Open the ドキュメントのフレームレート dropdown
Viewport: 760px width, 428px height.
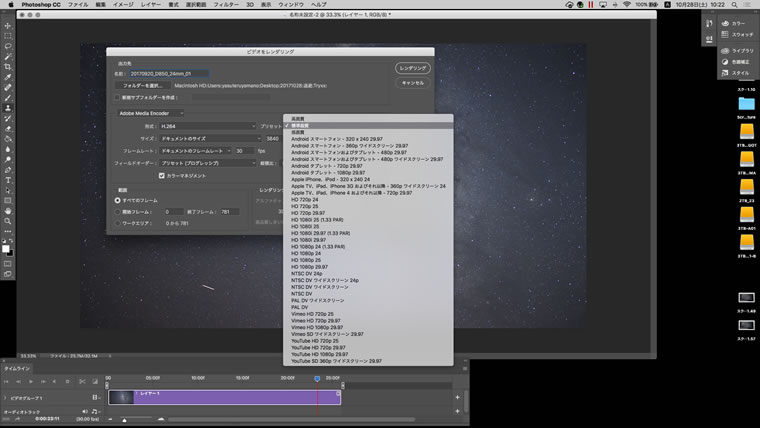tap(195, 151)
